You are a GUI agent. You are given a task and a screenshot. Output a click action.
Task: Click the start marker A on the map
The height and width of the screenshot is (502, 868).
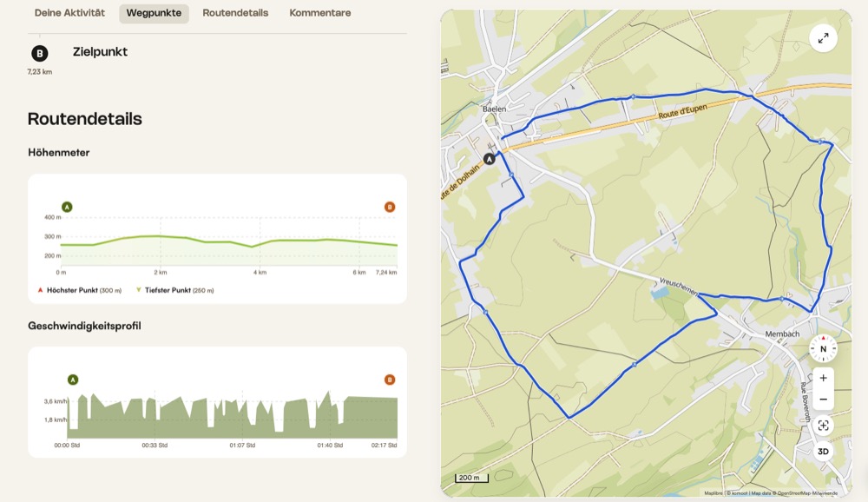[x=490, y=159]
